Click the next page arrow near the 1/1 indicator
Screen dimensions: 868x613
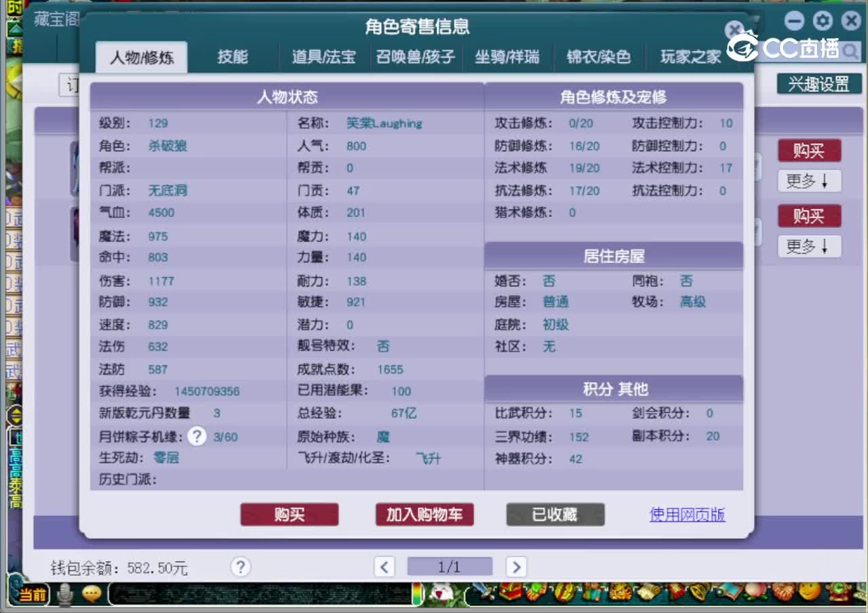coord(516,567)
